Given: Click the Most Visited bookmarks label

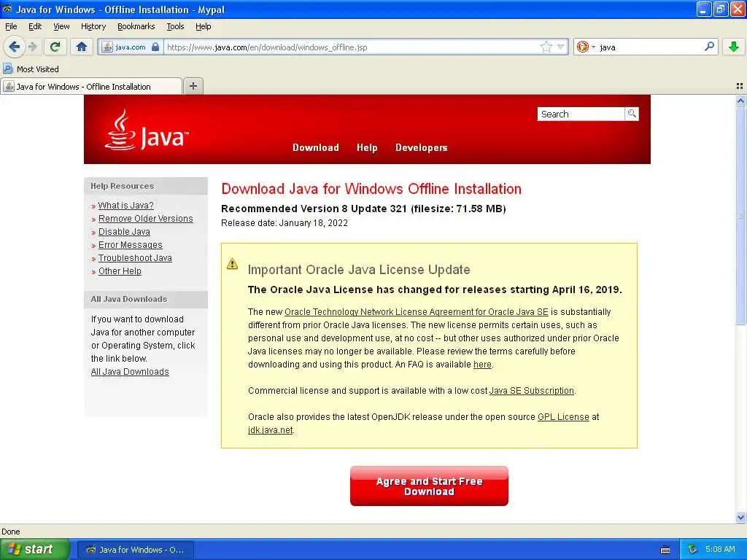Looking at the screenshot, I should pos(38,69).
